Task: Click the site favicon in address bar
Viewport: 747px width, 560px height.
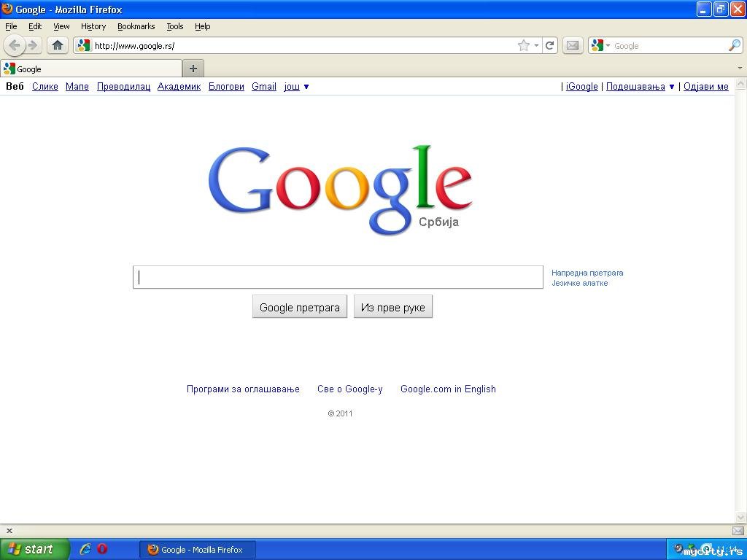Action: (83, 46)
